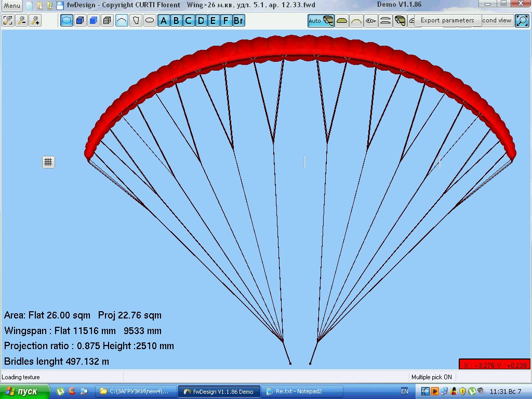Zoom out with the minus magnifier
Image resolution: width=532 pixels, height=399 pixels.
[x=22, y=21]
